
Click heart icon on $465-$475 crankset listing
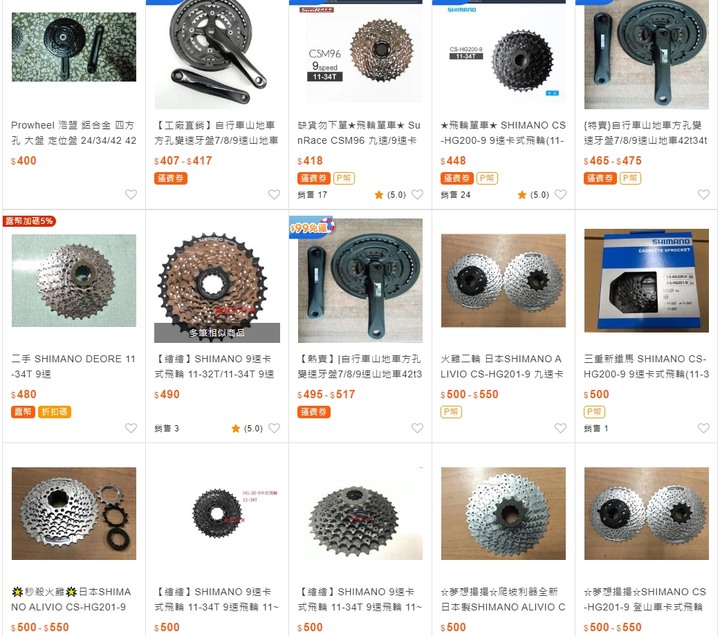pyautogui.click(x=704, y=194)
